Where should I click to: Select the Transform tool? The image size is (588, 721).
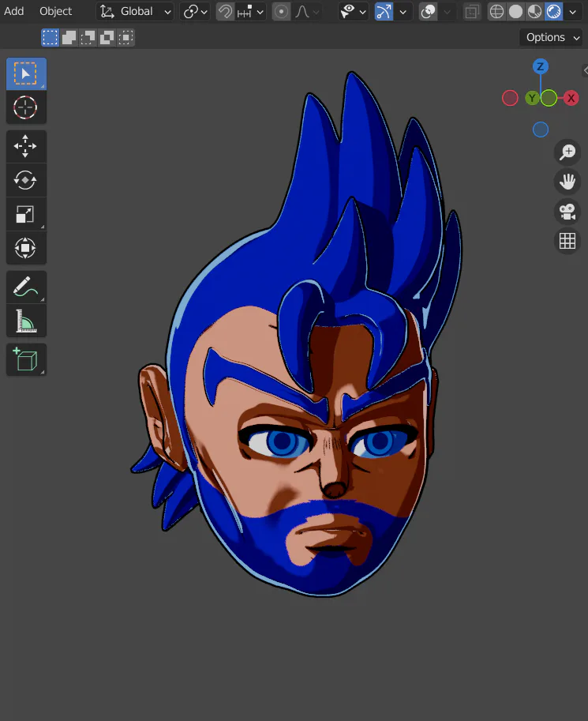[26, 248]
